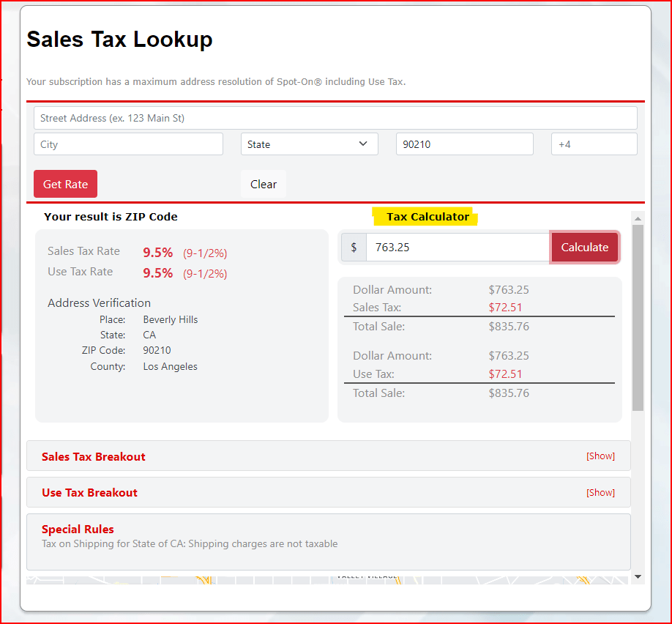Click the dollar sign prefix on calculator input
The height and width of the screenshot is (624, 672).
point(354,247)
